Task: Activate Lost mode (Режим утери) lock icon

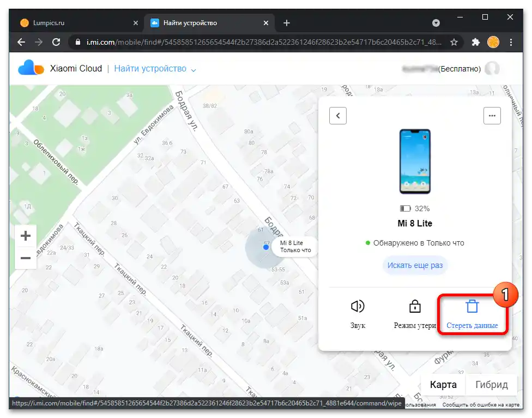Action: point(415,306)
